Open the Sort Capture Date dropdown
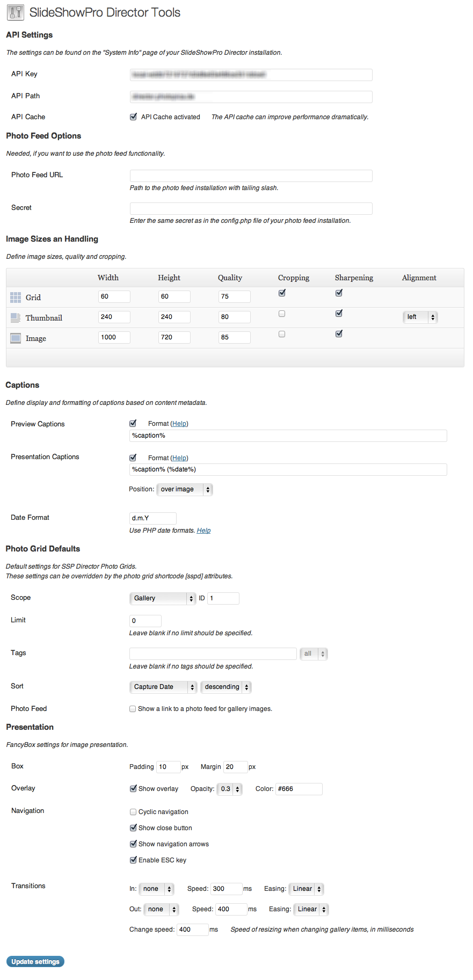Image resolution: width=473 pixels, height=980 pixels. 164,687
